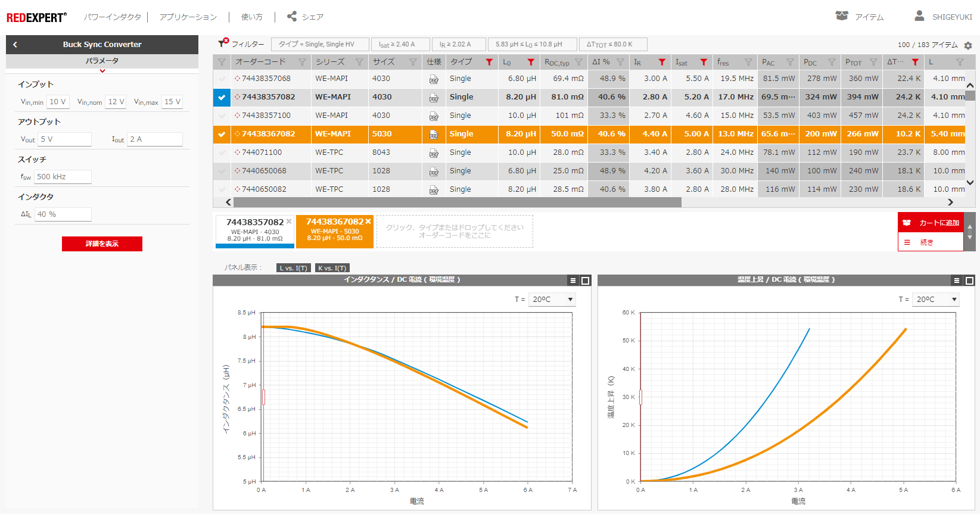Toggle the IR column filter funnel
This screenshot has width=980, height=514.
662,62
